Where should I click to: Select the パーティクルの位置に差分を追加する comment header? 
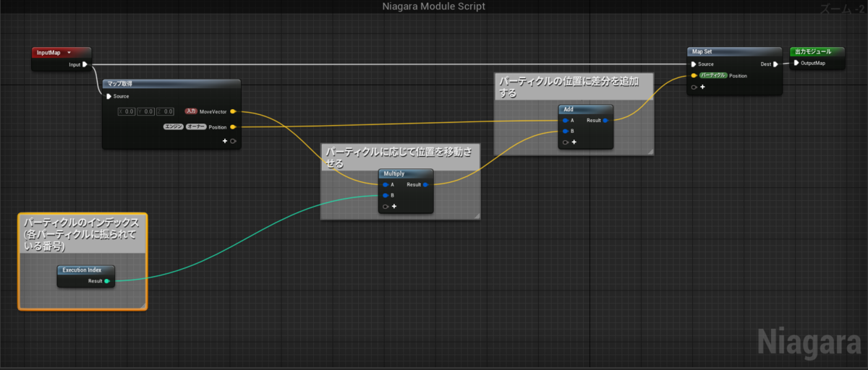574,87
